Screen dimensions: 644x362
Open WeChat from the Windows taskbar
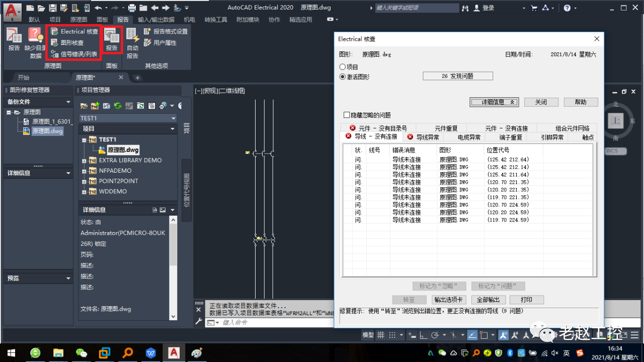click(x=81, y=352)
